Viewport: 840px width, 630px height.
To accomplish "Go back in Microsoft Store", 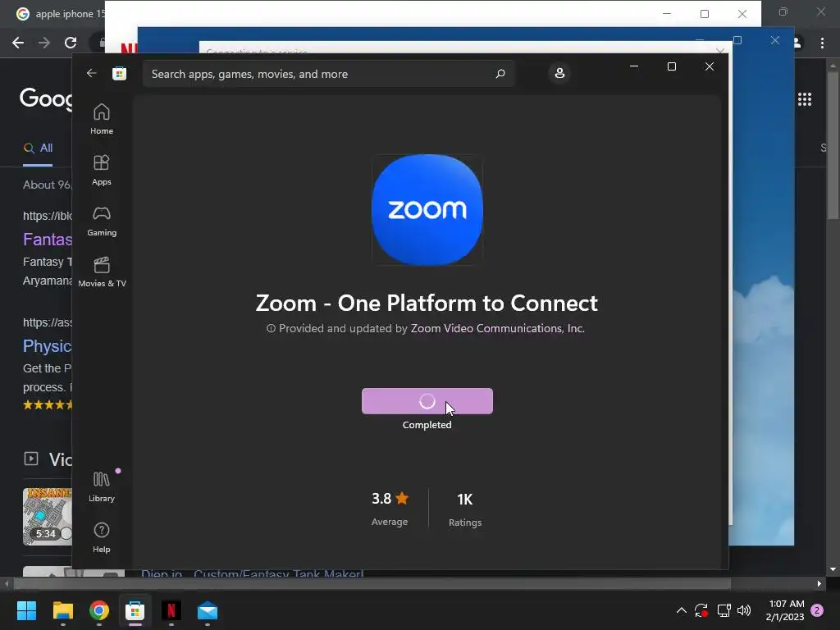I will [92, 73].
